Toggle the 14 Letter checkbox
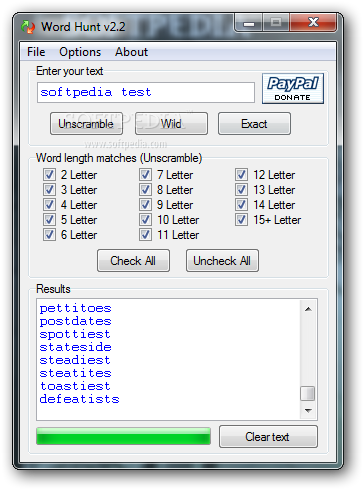 coord(241,205)
